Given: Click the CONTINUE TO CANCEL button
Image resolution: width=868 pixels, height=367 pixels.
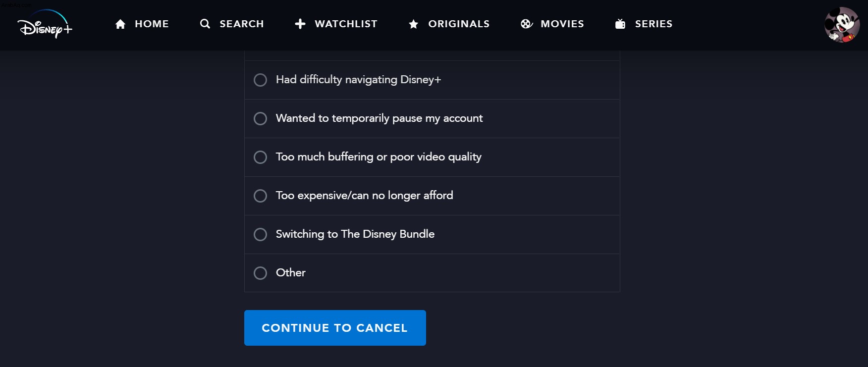Looking at the screenshot, I should 335,328.
